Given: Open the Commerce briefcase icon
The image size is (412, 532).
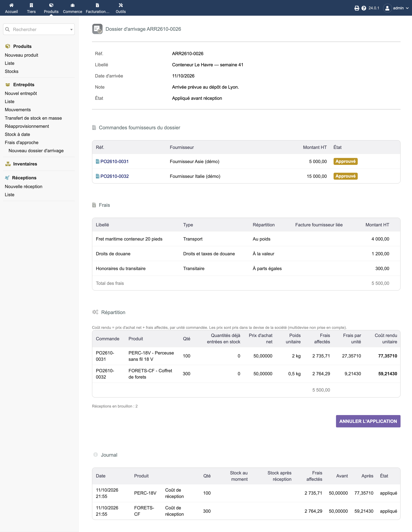Looking at the screenshot, I should [x=72, y=5].
